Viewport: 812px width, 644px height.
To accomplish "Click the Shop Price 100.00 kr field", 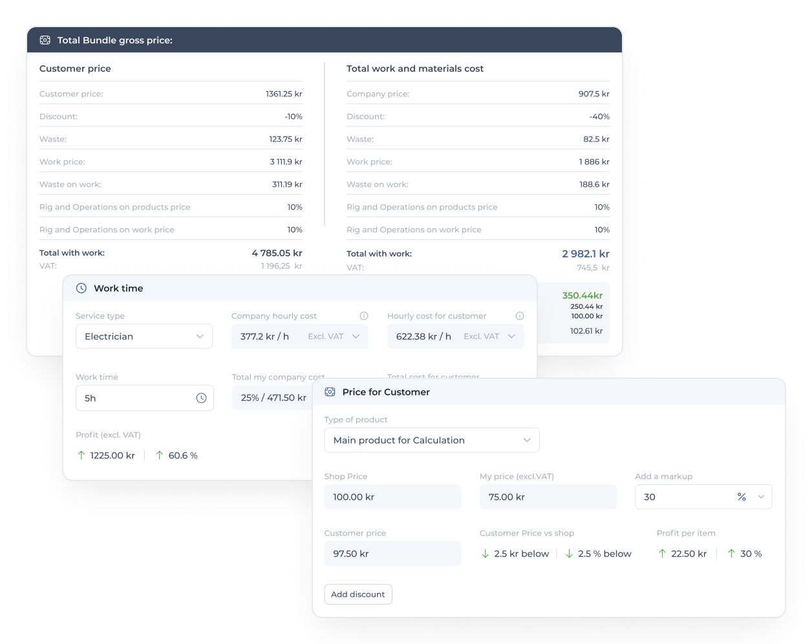I will [x=393, y=497].
